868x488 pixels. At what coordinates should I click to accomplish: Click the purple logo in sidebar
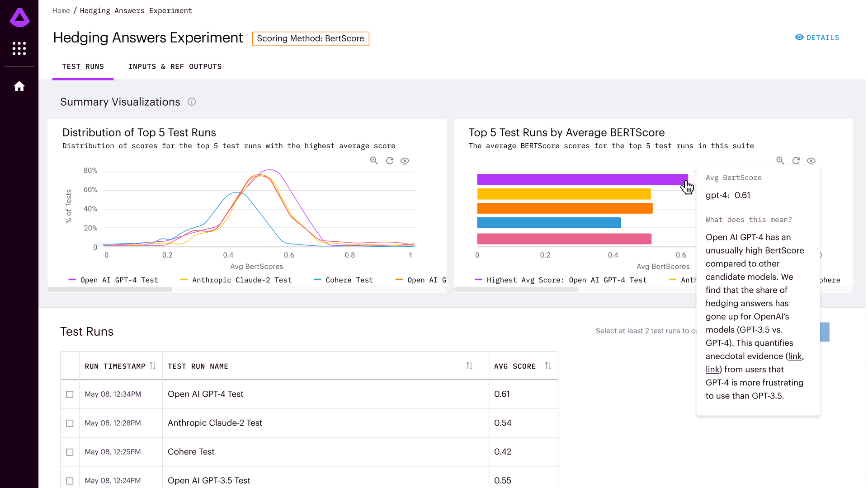point(19,18)
